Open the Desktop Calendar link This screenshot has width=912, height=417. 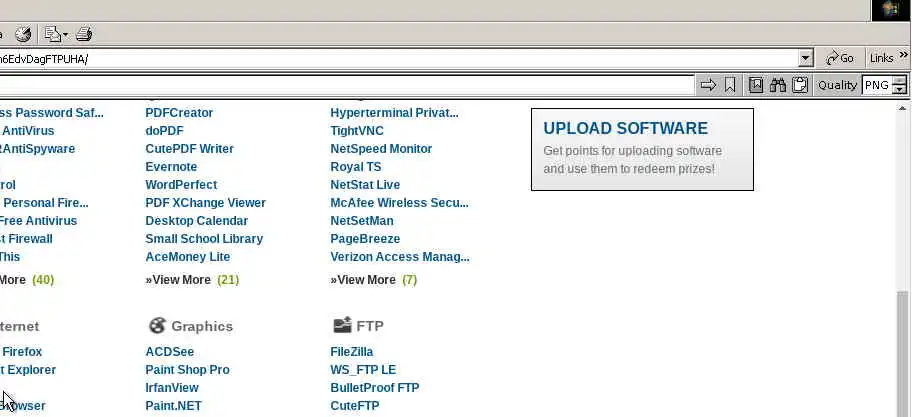[x=197, y=221]
